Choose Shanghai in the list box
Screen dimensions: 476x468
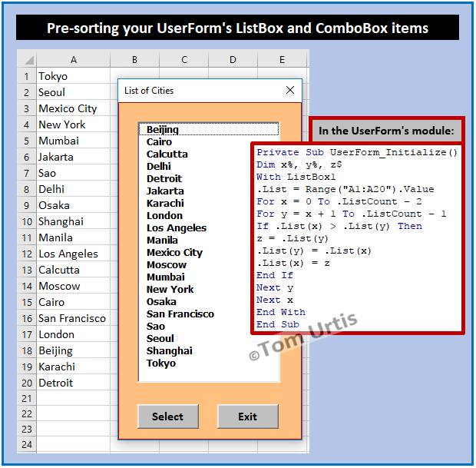209,351
